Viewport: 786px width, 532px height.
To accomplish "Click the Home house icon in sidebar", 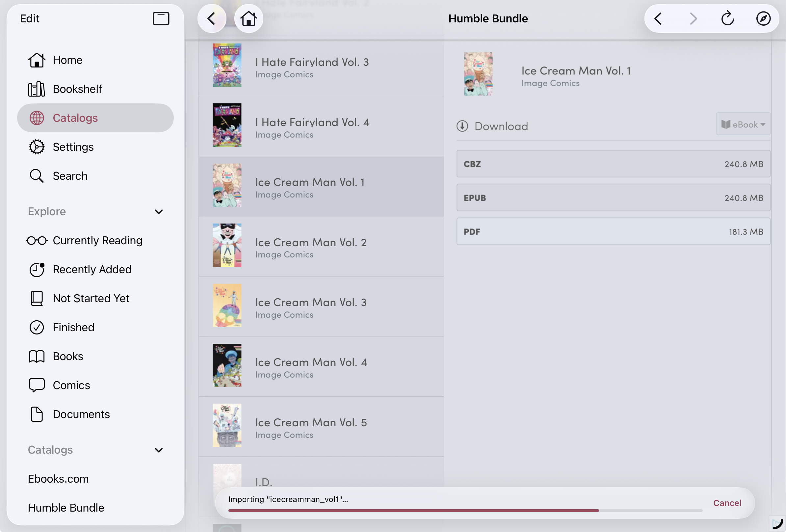I will coord(37,60).
